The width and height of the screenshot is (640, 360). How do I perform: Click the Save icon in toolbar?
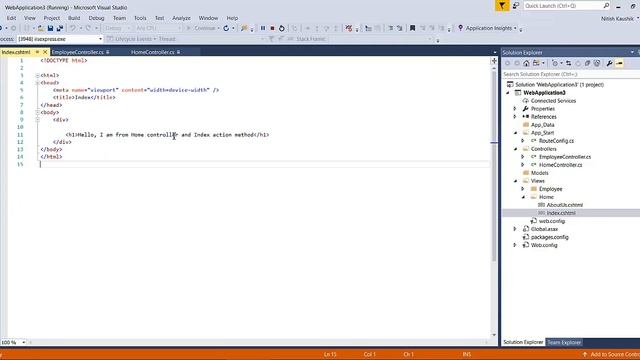point(50,28)
